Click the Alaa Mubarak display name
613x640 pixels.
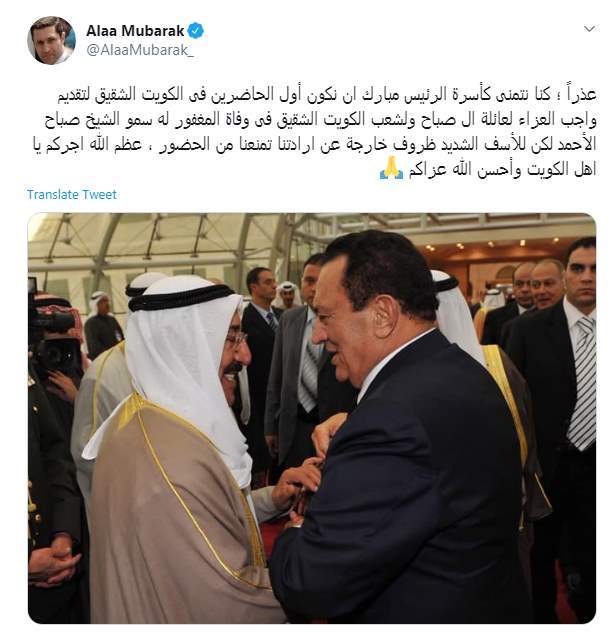click(135, 31)
